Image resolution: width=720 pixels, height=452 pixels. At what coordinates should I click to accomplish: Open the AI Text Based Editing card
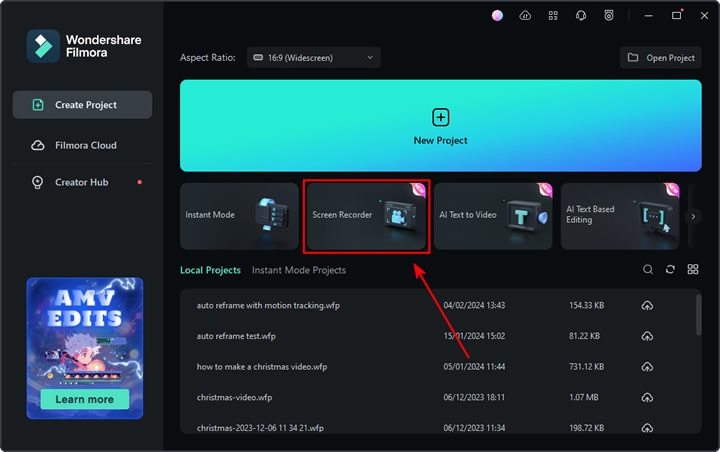[620, 216]
